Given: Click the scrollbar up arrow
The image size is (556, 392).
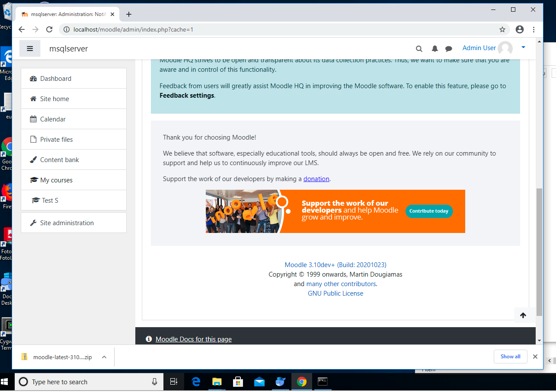Looking at the screenshot, I should (539, 41).
